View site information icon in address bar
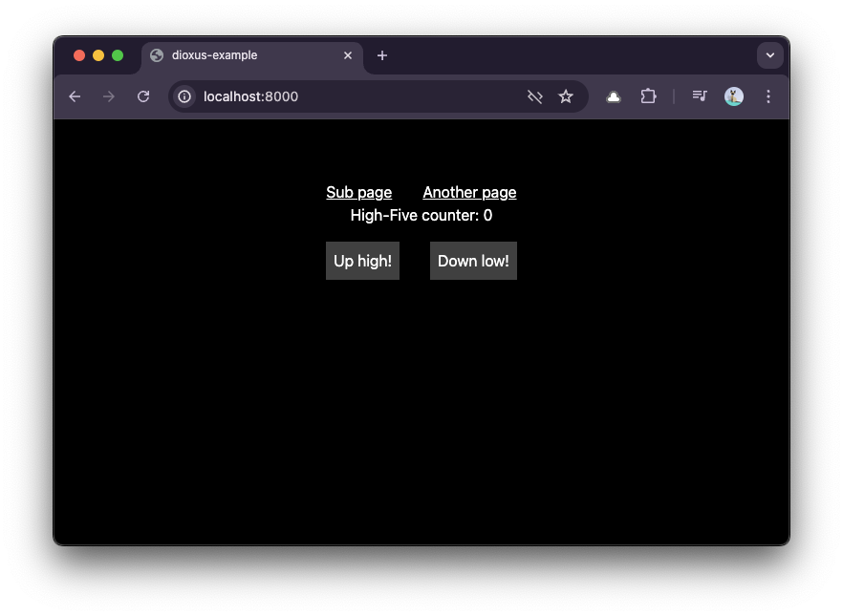Image resolution: width=843 pixels, height=616 pixels. (184, 96)
